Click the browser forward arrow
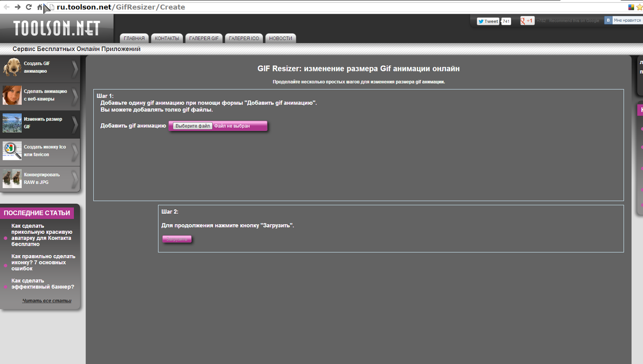The image size is (643, 364). (17, 7)
